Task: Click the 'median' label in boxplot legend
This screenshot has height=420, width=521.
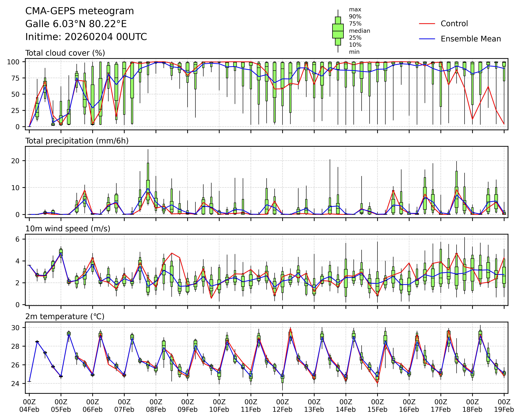Action: coord(359,31)
